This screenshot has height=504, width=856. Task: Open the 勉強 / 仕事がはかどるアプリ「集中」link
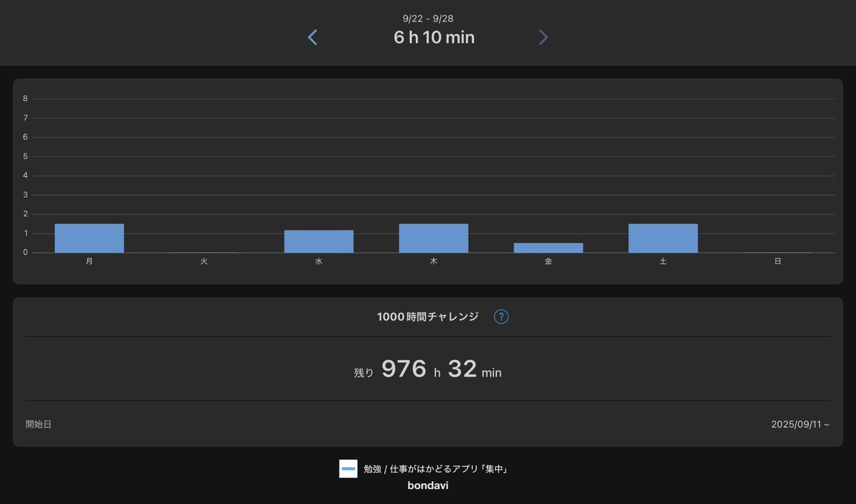(x=435, y=468)
